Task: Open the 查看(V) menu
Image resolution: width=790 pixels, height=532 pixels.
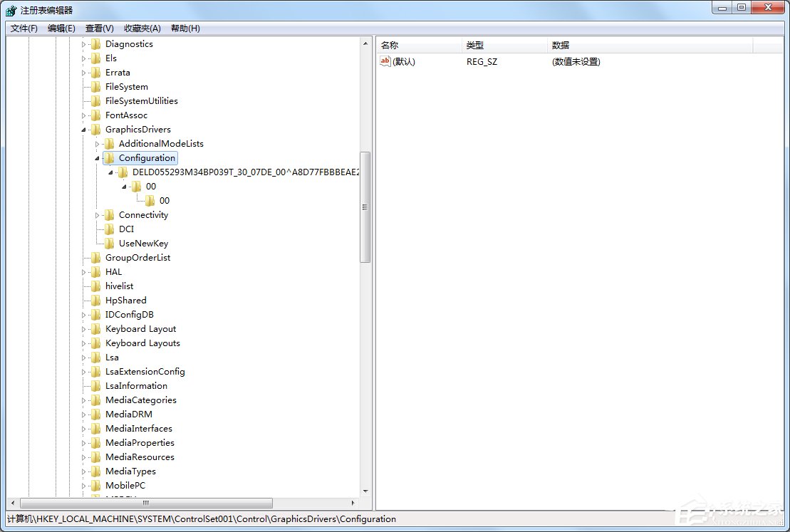Action: [99, 28]
